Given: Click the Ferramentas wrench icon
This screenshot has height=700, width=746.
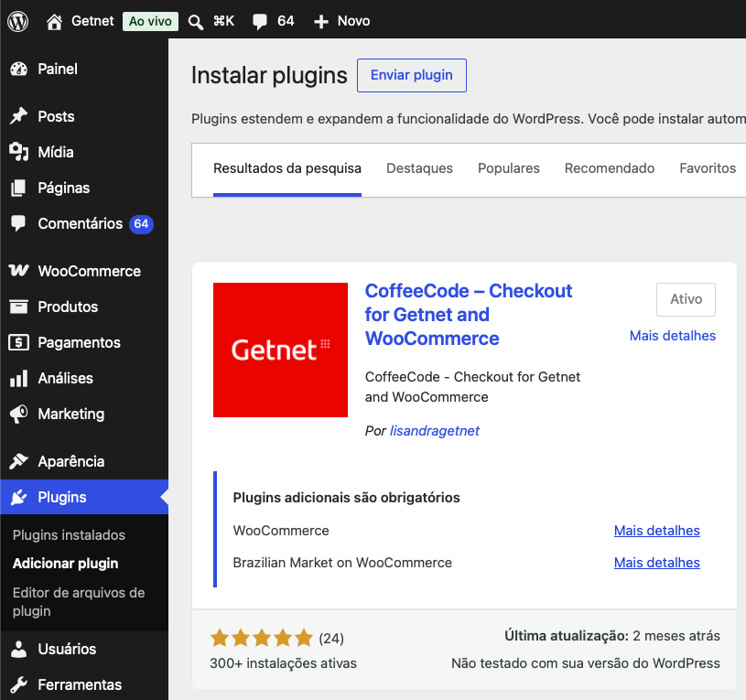Looking at the screenshot, I should tap(18, 684).
